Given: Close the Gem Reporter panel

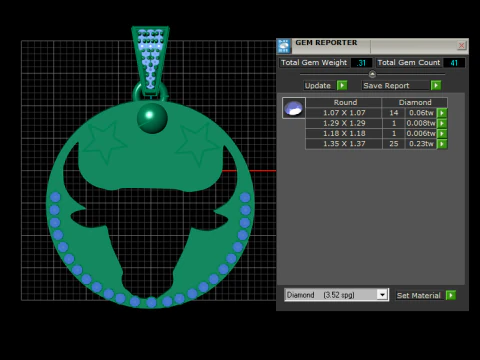Looking at the screenshot, I should (461, 45).
